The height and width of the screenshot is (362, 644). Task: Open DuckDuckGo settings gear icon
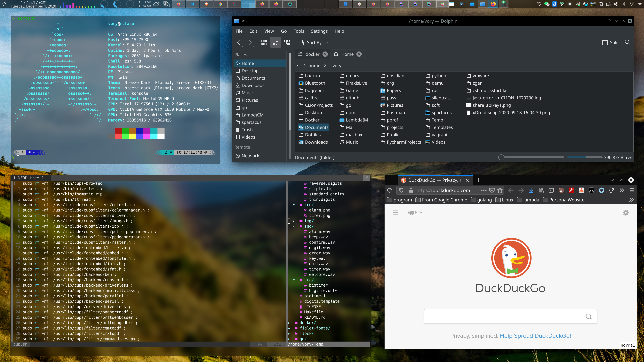626,213
